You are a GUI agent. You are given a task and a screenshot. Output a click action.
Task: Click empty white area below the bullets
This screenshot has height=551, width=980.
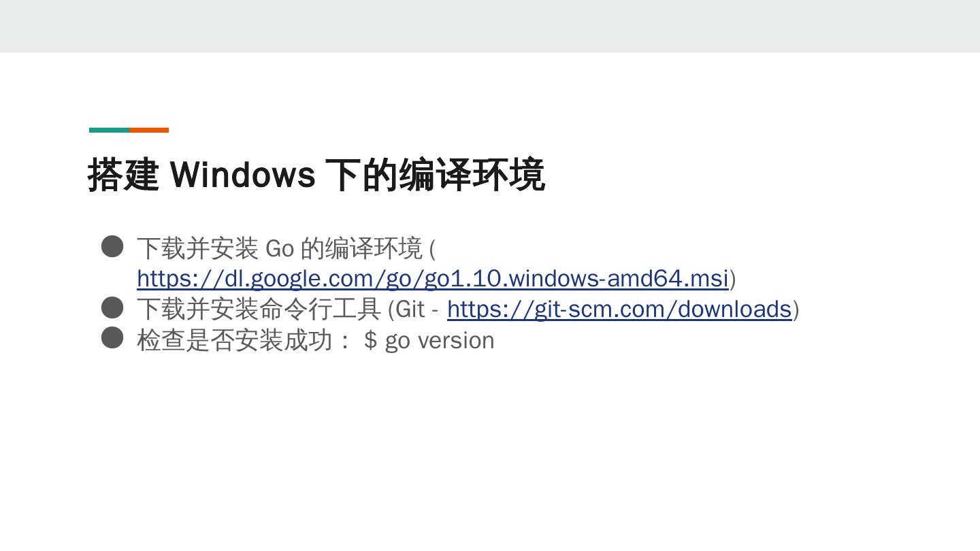coord(490,449)
